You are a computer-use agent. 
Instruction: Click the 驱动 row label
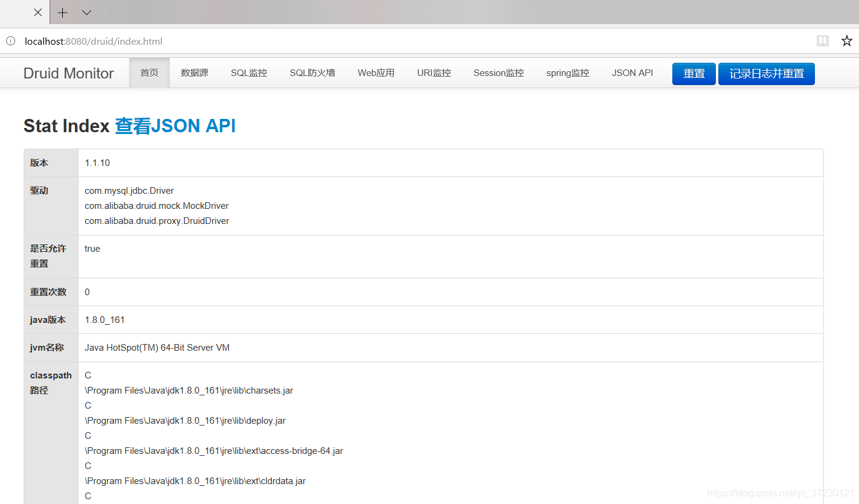coord(39,191)
